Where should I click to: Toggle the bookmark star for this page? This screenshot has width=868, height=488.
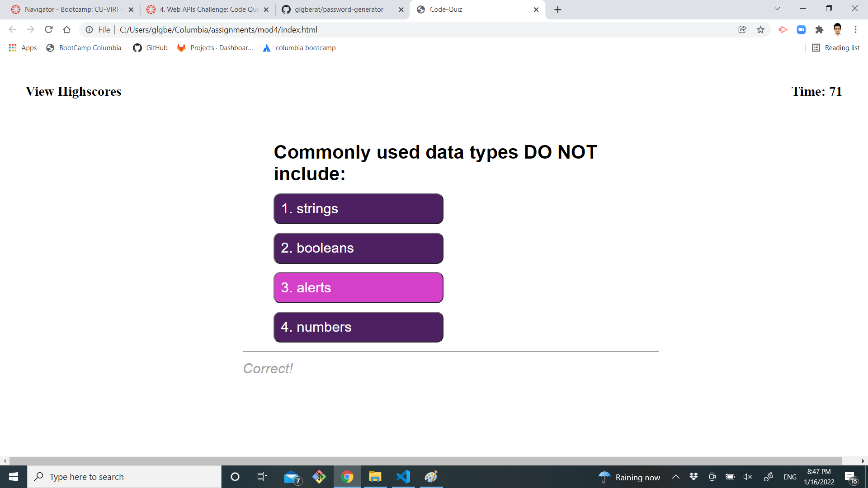click(x=761, y=29)
